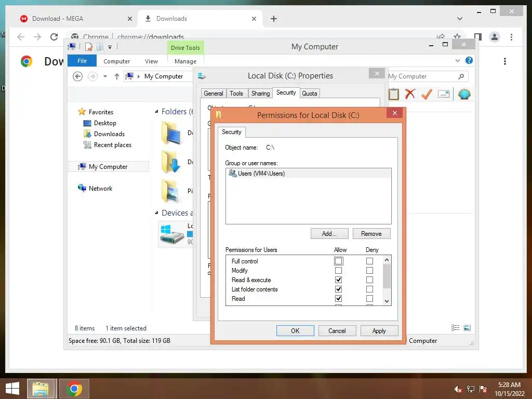The height and width of the screenshot is (399, 532).
Task: Go up one folder level in Explorer
Action: tap(117, 76)
